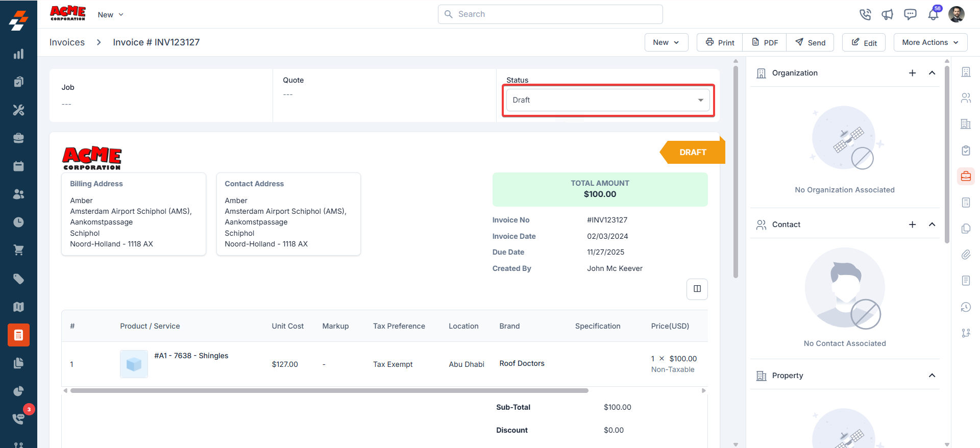Open the clipboard checklist icon in right rail
The height and width of the screenshot is (448, 980).
(x=966, y=151)
